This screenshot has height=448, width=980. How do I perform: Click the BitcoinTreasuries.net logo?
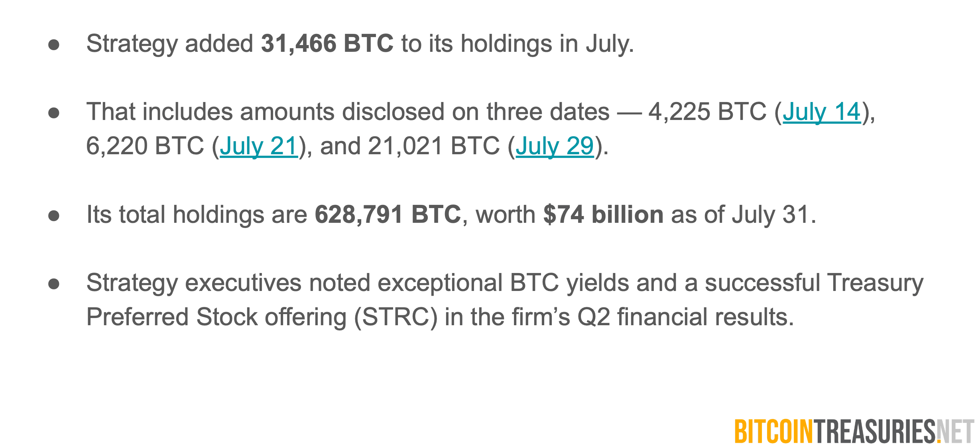pyautogui.click(x=854, y=431)
